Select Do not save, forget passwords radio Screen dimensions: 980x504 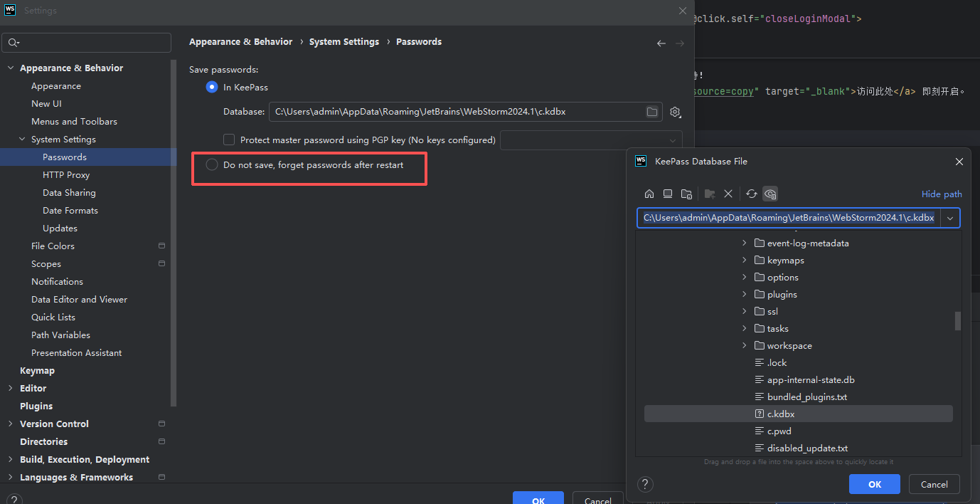tap(212, 164)
